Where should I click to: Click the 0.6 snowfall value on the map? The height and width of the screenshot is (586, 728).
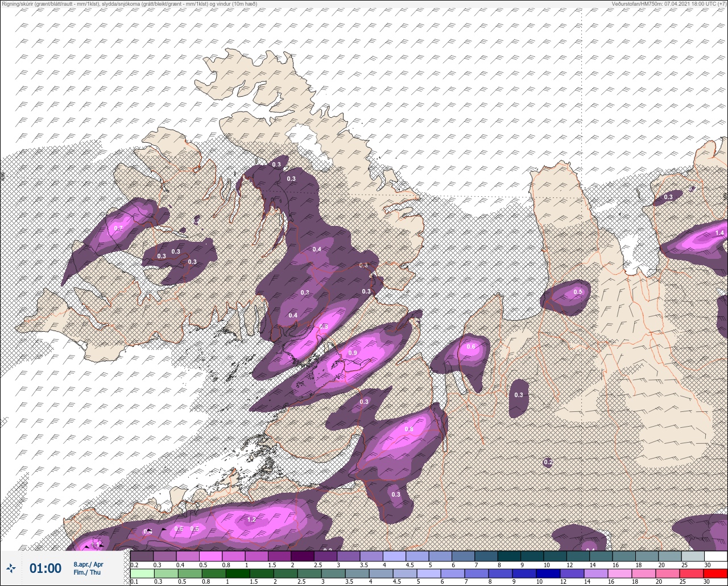(x=471, y=347)
